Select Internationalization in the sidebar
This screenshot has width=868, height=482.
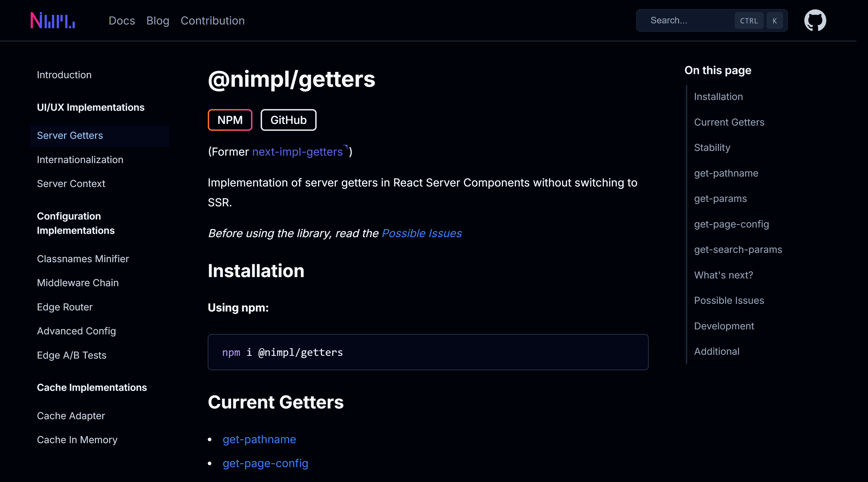tap(80, 160)
